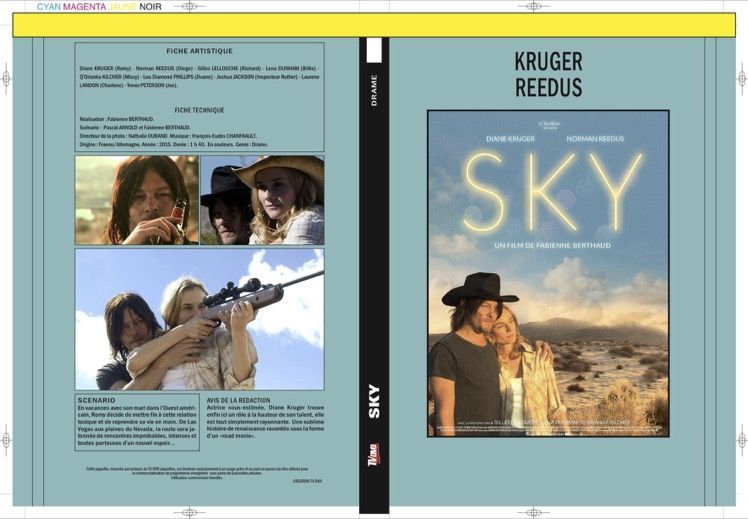Image resolution: width=748 pixels, height=519 pixels.
Task: Click the FICHE TECHNIQUE heading
Action: (x=199, y=110)
